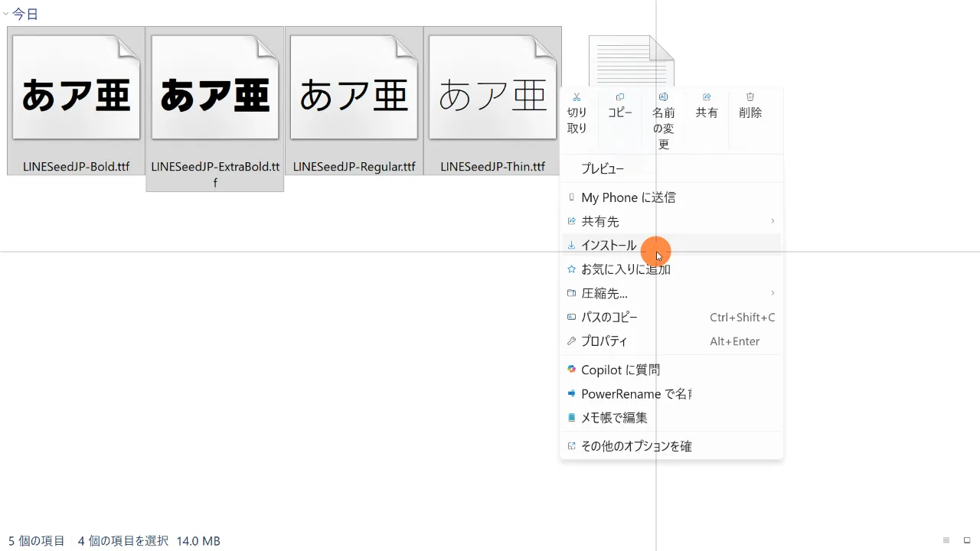The image size is (980, 551).
Task: Choose メモ帳で編集 menu entry
Action: coord(671,417)
